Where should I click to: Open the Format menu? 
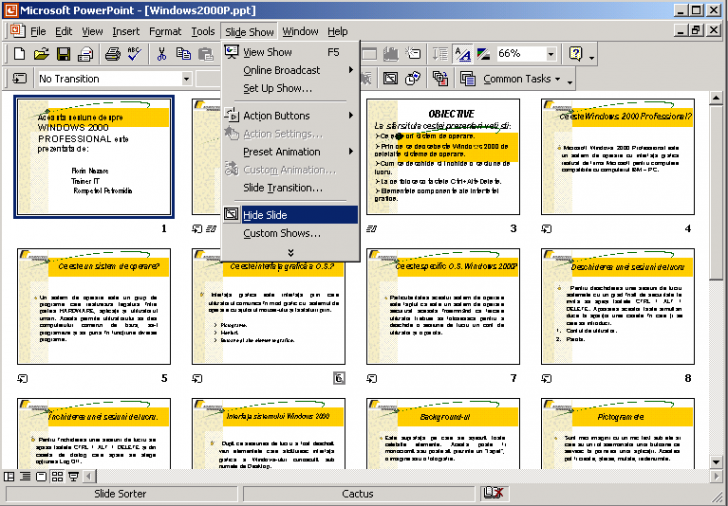click(x=165, y=31)
